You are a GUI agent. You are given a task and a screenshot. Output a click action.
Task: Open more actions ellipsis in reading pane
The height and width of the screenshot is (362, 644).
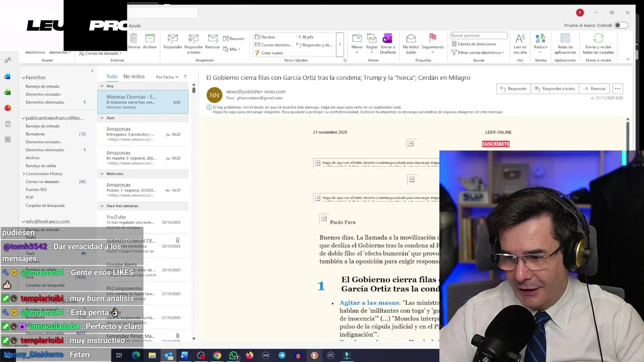(x=617, y=88)
